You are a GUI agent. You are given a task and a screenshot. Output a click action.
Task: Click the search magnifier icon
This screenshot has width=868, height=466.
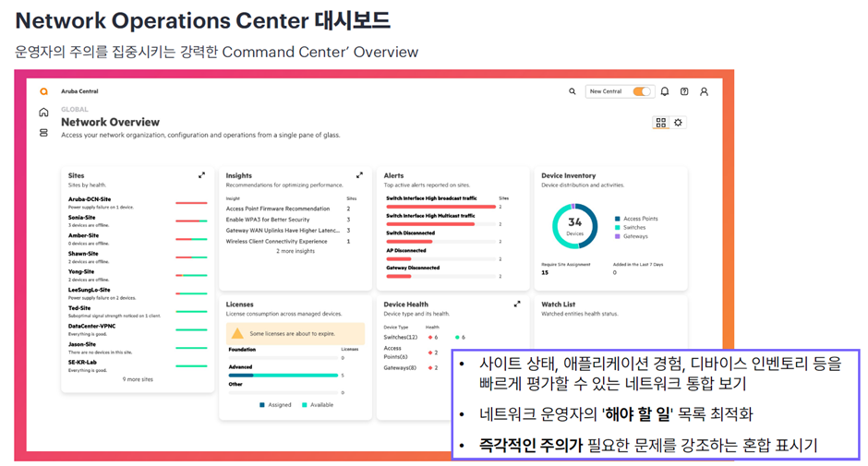[x=572, y=91]
